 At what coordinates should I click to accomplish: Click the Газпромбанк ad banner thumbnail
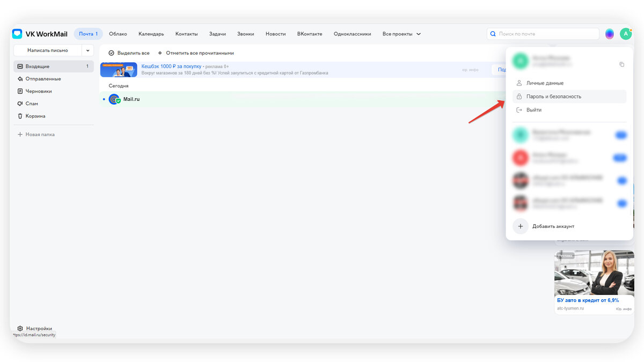(x=119, y=70)
